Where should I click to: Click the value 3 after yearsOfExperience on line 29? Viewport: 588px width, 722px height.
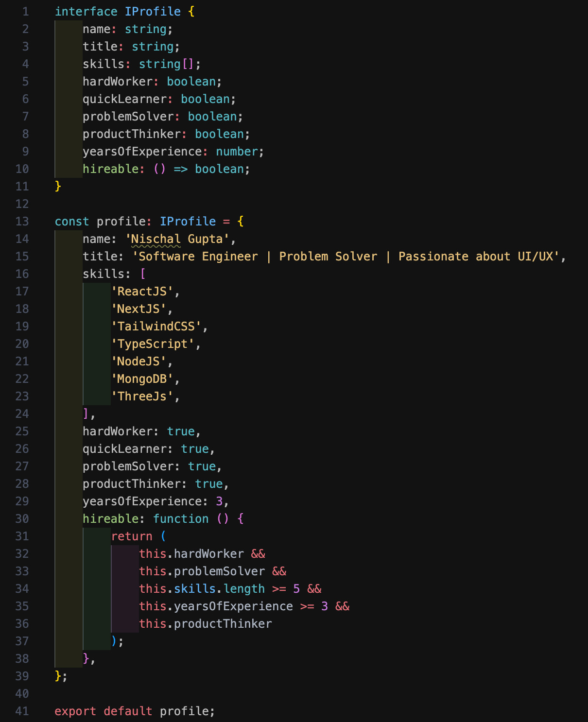pos(219,501)
